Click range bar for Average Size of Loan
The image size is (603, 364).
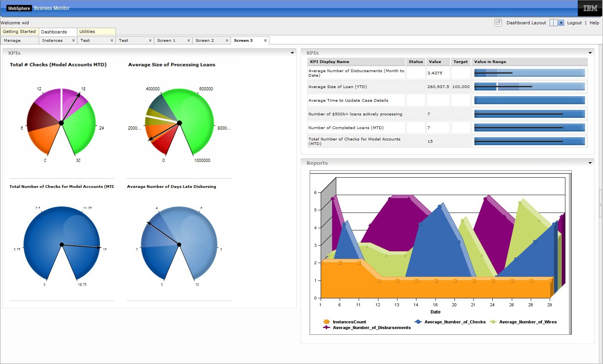[530, 87]
